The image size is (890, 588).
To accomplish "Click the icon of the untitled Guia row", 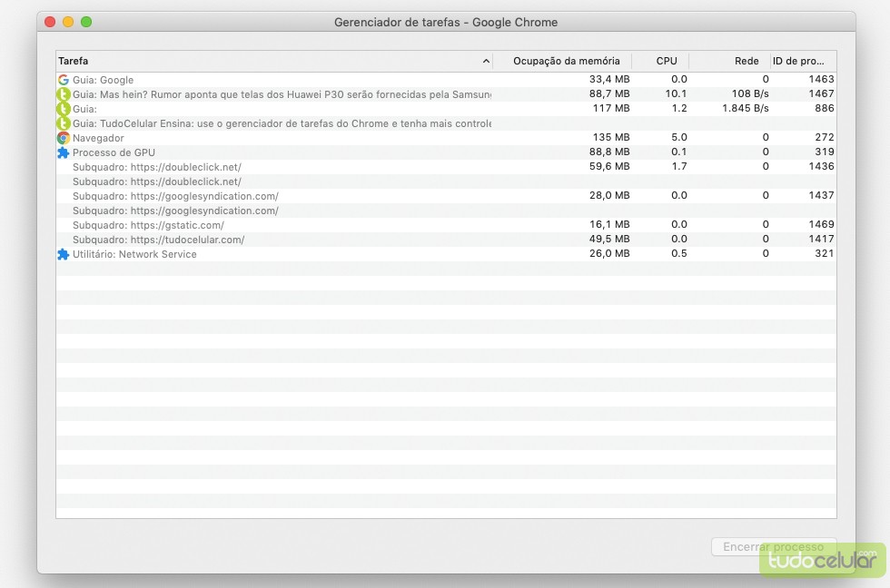I will [x=64, y=109].
